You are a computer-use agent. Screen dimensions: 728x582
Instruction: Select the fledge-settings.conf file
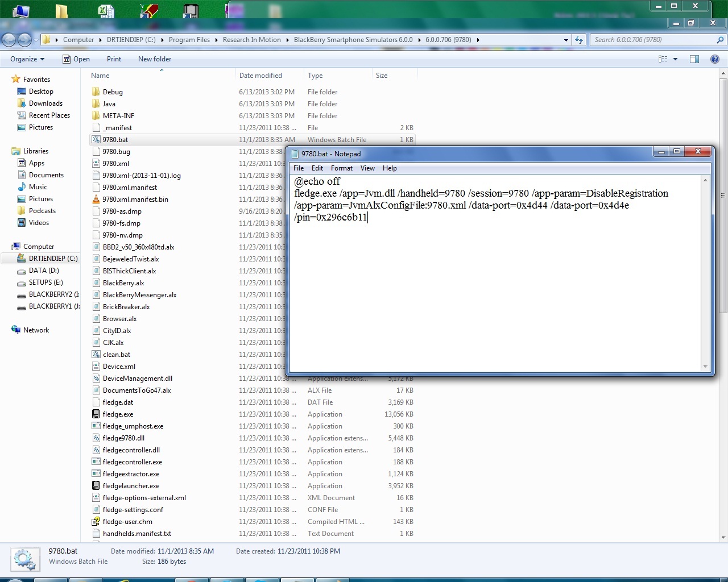point(133,510)
